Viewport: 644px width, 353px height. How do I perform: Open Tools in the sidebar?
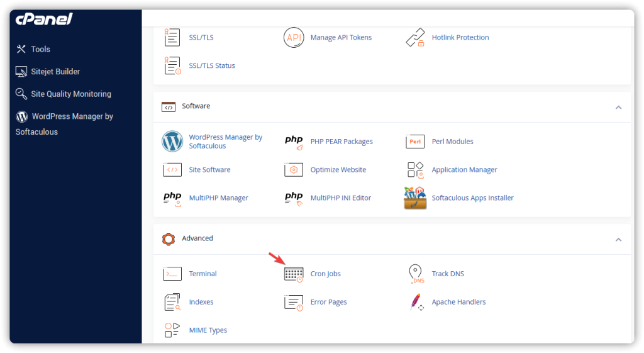tap(41, 49)
